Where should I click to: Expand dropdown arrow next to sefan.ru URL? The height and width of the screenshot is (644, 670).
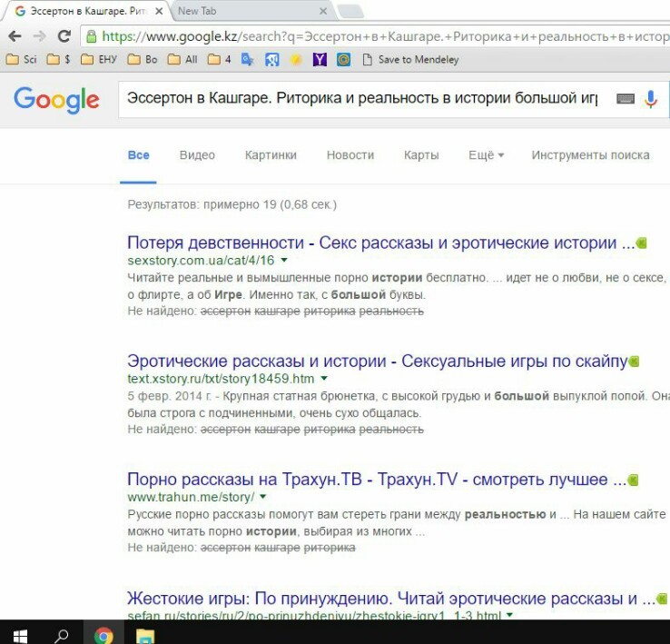click(x=509, y=615)
